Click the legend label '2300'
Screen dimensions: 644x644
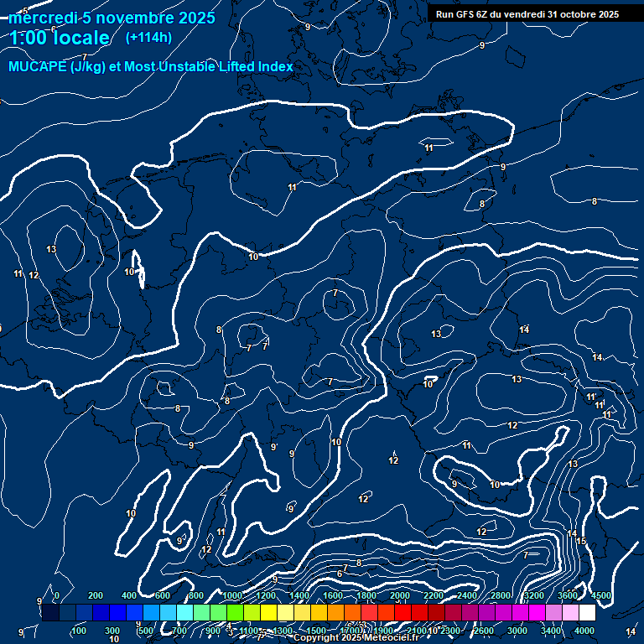(x=450, y=631)
